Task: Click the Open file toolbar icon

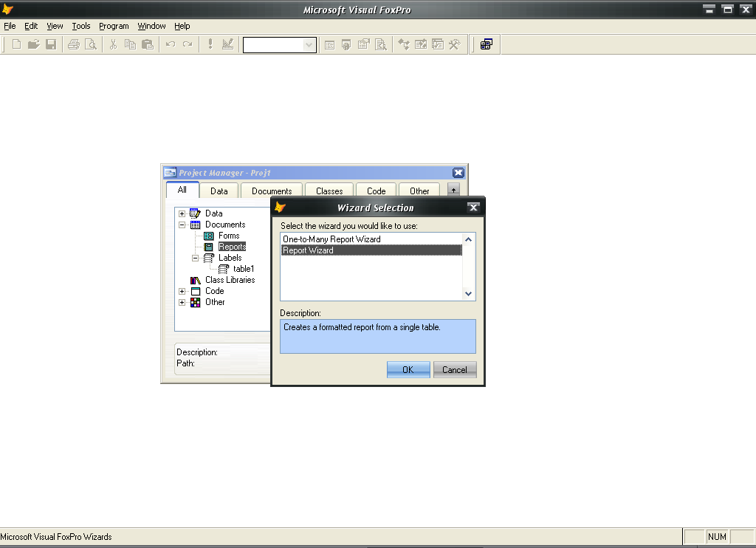Action: tap(33, 45)
